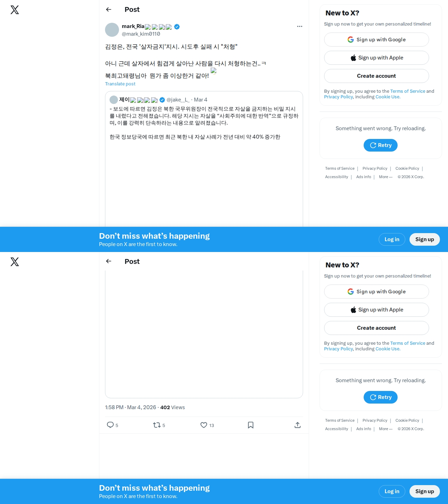Image resolution: width=448 pixels, height=504 pixels.
Task: Go back using the top Post arrow
Action: point(108,9)
